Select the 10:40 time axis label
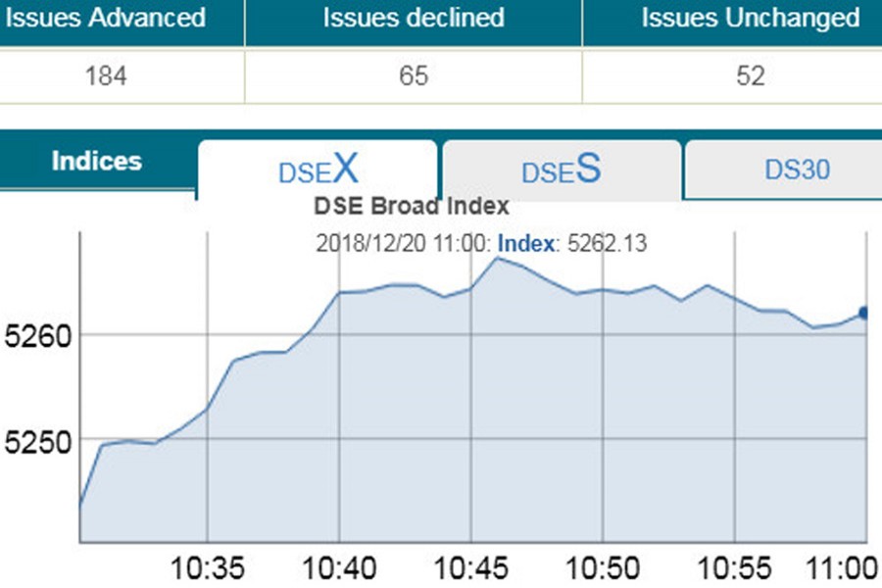882x588 pixels. click(338, 567)
